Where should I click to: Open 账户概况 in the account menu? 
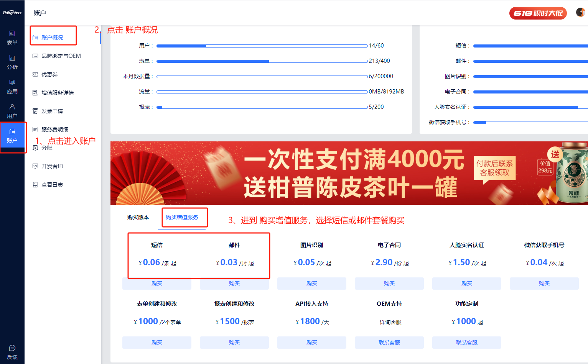click(52, 38)
